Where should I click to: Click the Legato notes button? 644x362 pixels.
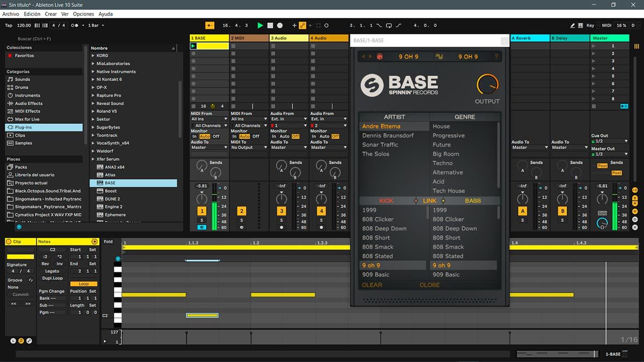tap(52, 271)
